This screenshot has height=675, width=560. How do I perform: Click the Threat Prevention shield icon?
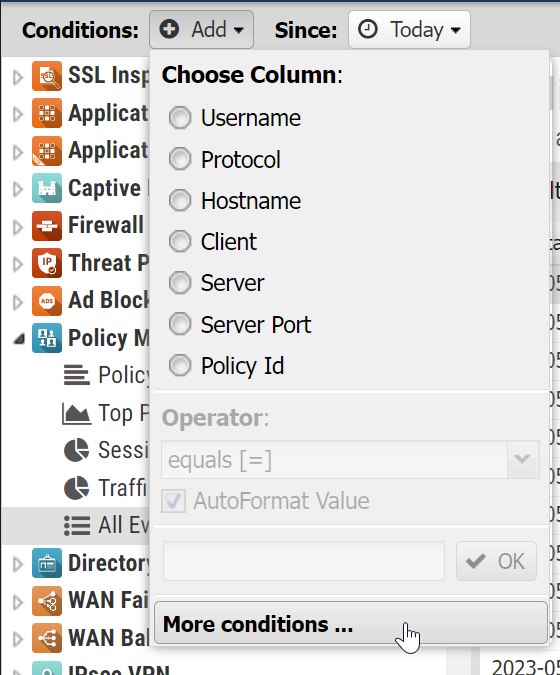pyautogui.click(x=46, y=263)
